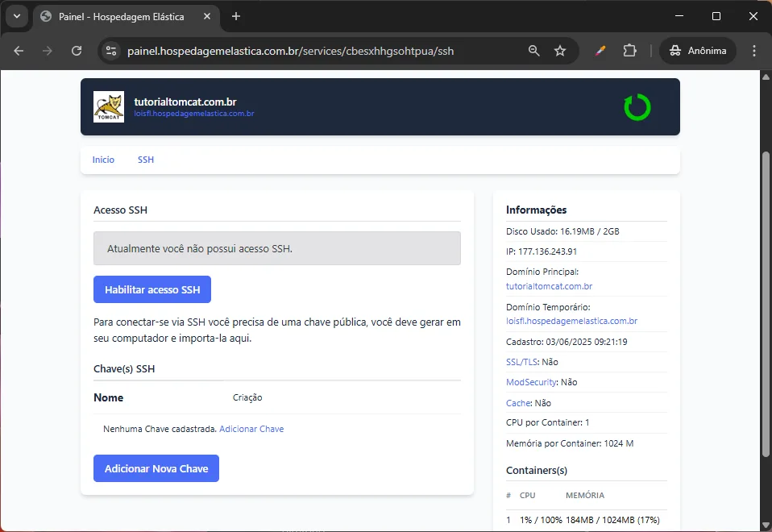Open the tab search dropdown arrow
The height and width of the screenshot is (532, 772).
[17, 16]
